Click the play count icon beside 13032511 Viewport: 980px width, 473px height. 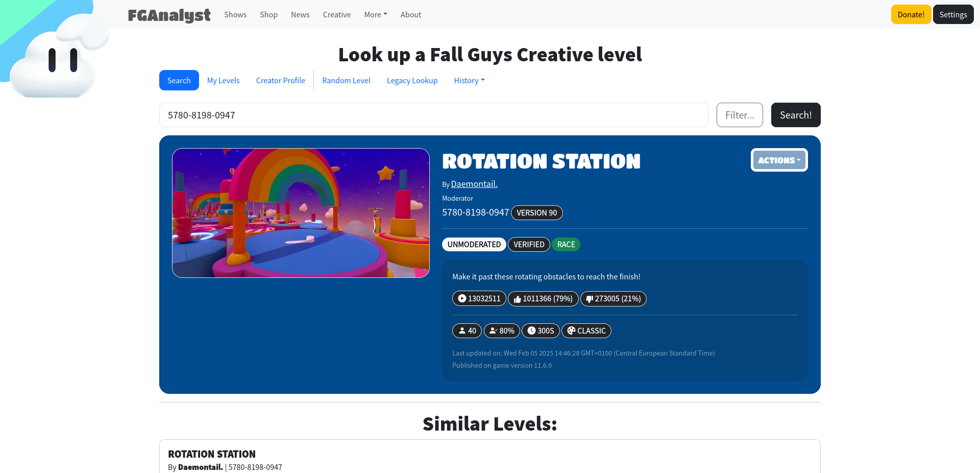click(x=462, y=298)
